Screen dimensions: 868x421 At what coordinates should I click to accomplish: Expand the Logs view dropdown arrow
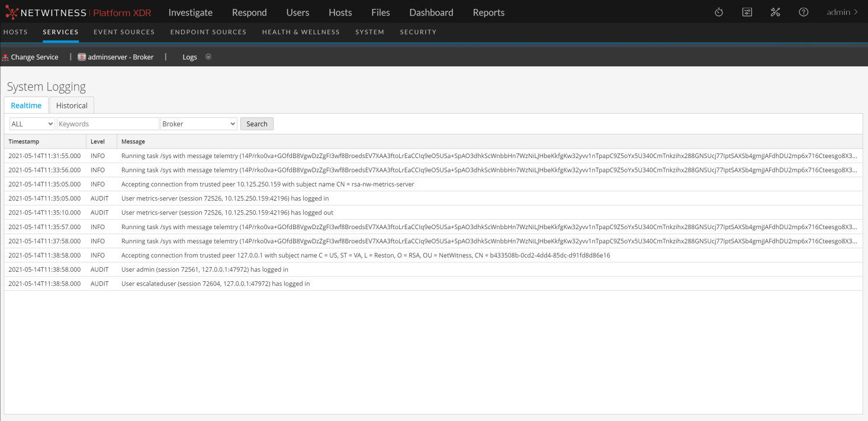[x=208, y=57]
